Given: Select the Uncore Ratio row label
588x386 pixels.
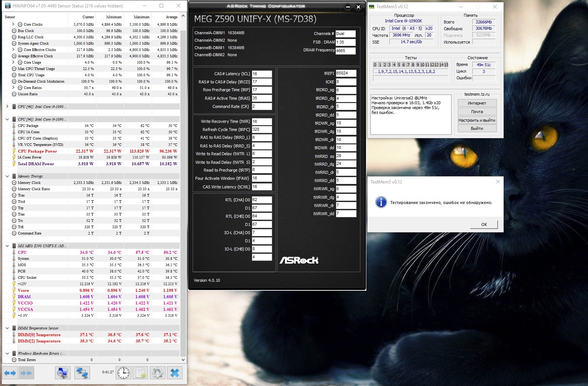Looking at the screenshot, I should pos(28,94).
